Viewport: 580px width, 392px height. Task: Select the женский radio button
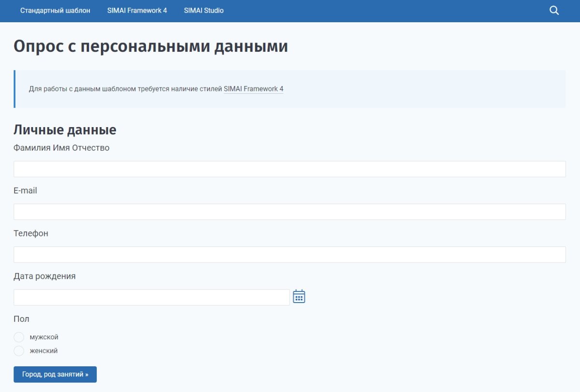click(19, 350)
